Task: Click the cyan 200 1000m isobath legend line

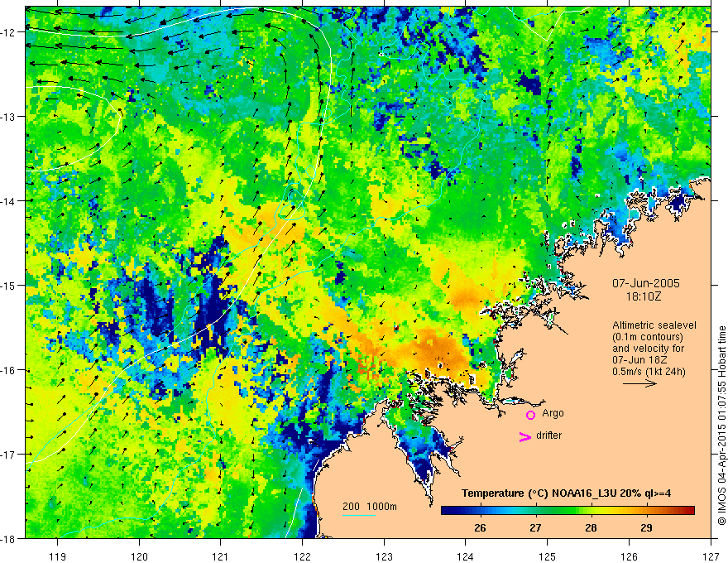Action: tap(359, 515)
